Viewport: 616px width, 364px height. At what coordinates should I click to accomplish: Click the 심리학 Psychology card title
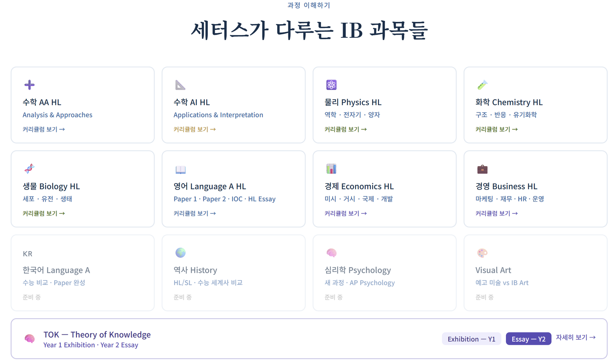[x=358, y=270]
